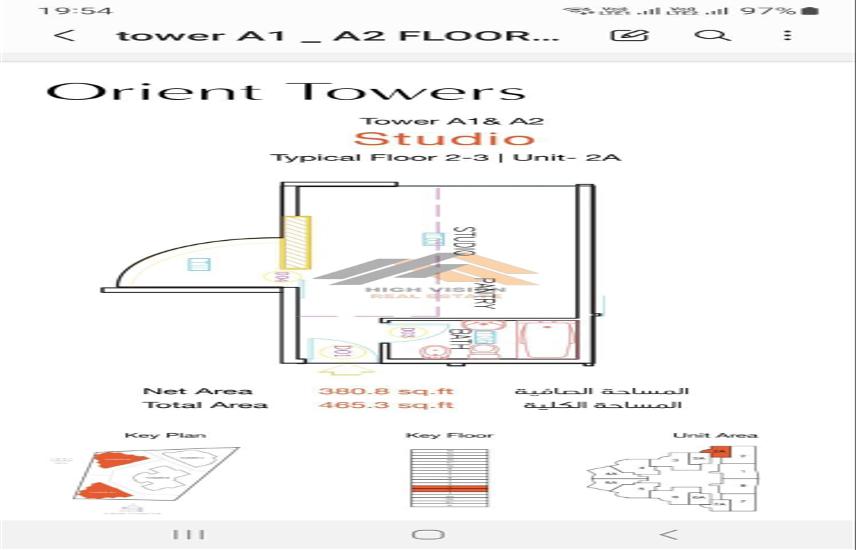Tap the Wi-Fi signal status icon
The height and width of the screenshot is (550, 856).
pyautogui.click(x=576, y=11)
